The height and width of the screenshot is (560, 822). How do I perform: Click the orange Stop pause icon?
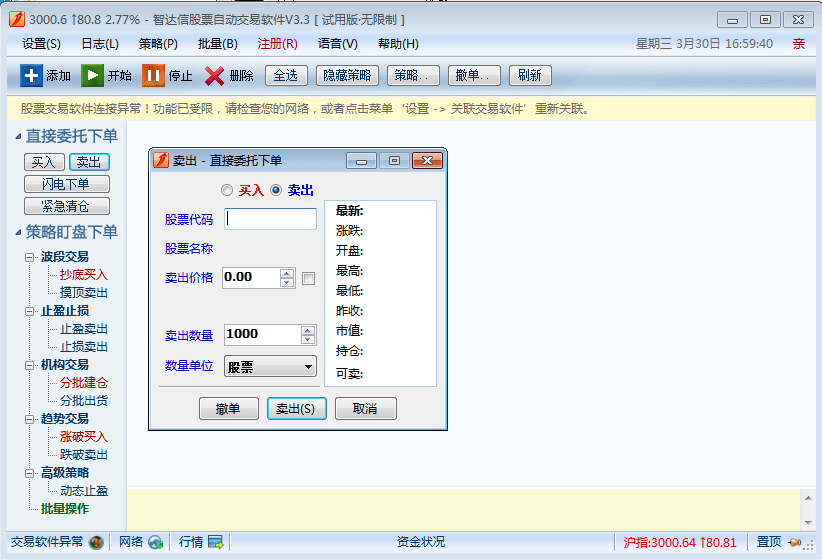[x=153, y=75]
